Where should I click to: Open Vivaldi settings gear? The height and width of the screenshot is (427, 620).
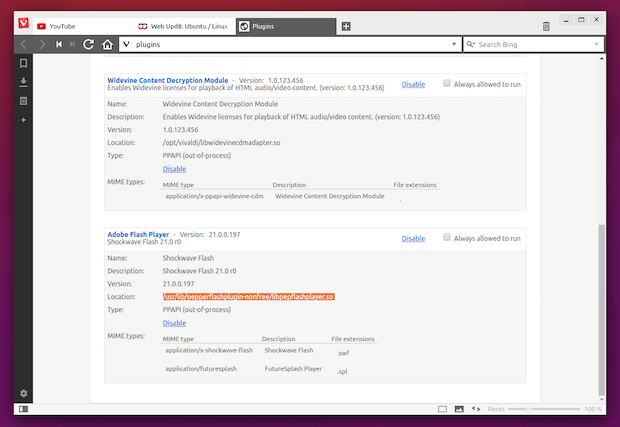[x=24, y=393]
